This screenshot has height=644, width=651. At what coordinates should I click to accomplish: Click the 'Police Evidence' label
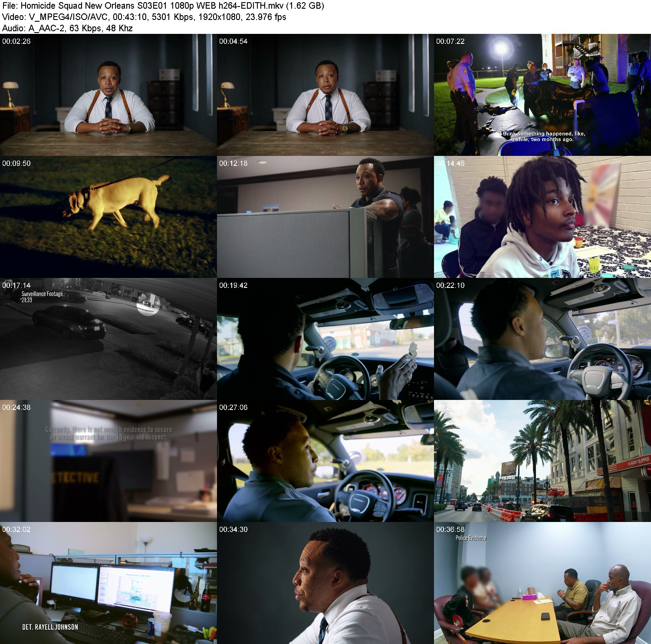click(471, 538)
